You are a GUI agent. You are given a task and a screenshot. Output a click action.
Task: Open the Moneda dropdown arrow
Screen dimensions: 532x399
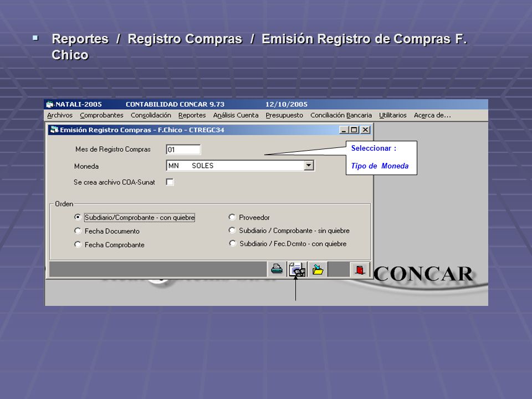(309, 166)
